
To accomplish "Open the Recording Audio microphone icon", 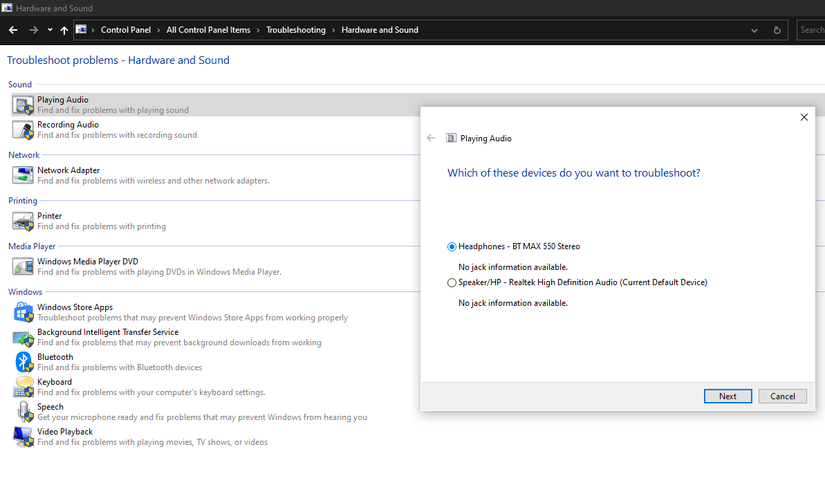I will coord(23,130).
